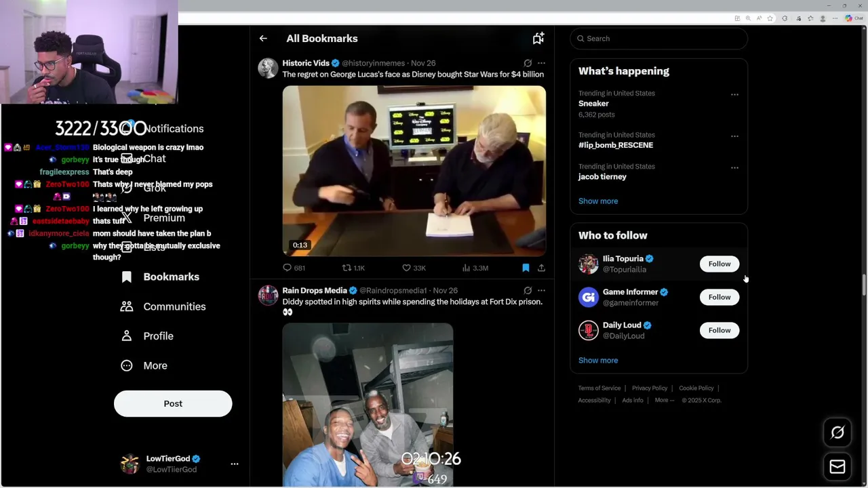Click Rain Drops Media profile avatar

coord(268,296)
